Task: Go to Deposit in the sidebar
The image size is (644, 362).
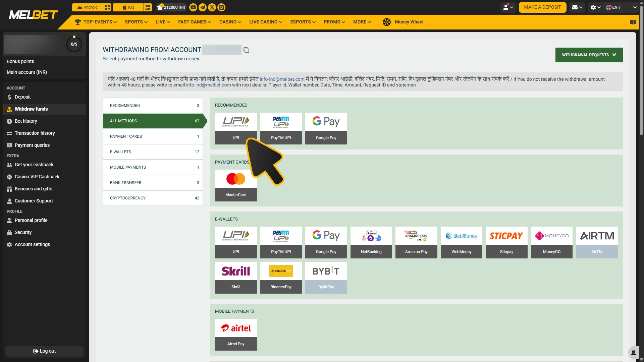Action: [44, 97]
